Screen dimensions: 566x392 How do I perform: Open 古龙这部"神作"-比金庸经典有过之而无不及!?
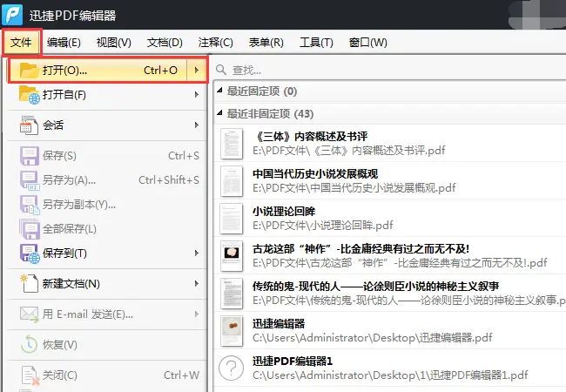(390, 256)
